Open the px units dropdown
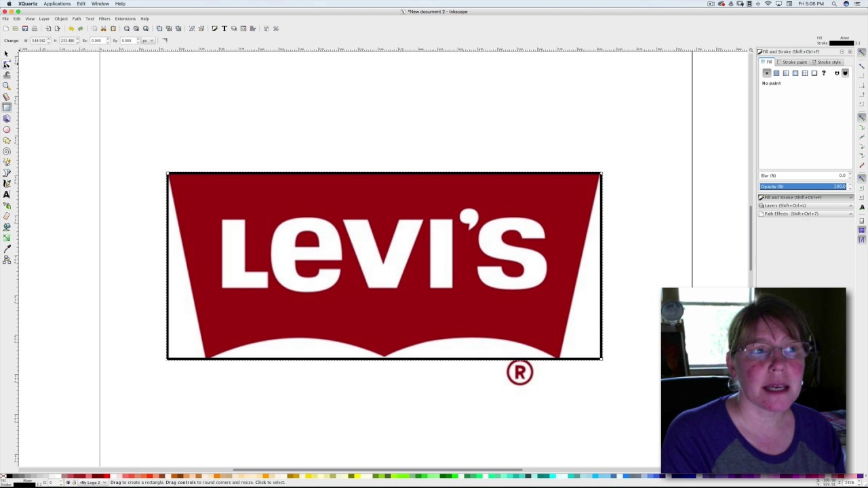Screen dimensions: 868x488 click(x=147, y=41)
